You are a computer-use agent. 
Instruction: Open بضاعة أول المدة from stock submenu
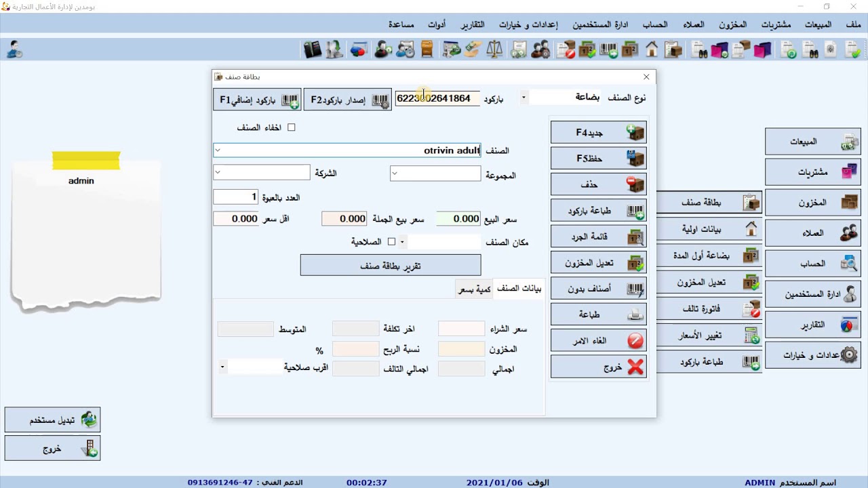click(709, 256)
